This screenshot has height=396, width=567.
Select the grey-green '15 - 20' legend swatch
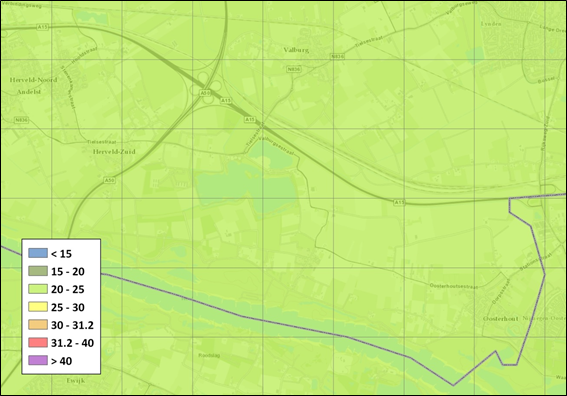coord(38,271)
